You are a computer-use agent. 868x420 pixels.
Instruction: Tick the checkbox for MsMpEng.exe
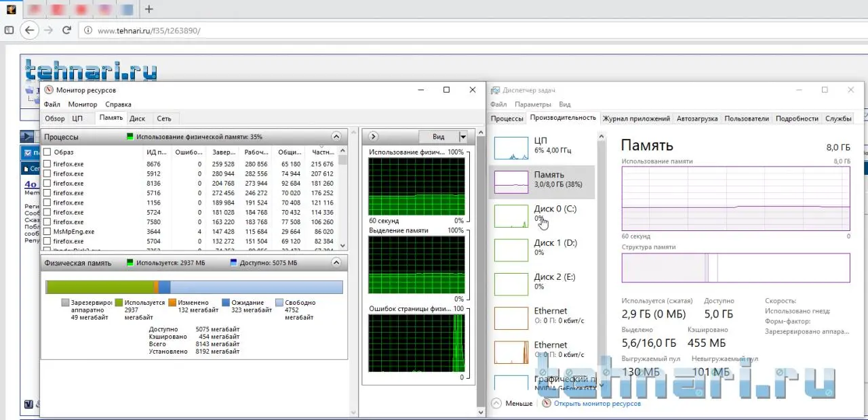(47, 232)
